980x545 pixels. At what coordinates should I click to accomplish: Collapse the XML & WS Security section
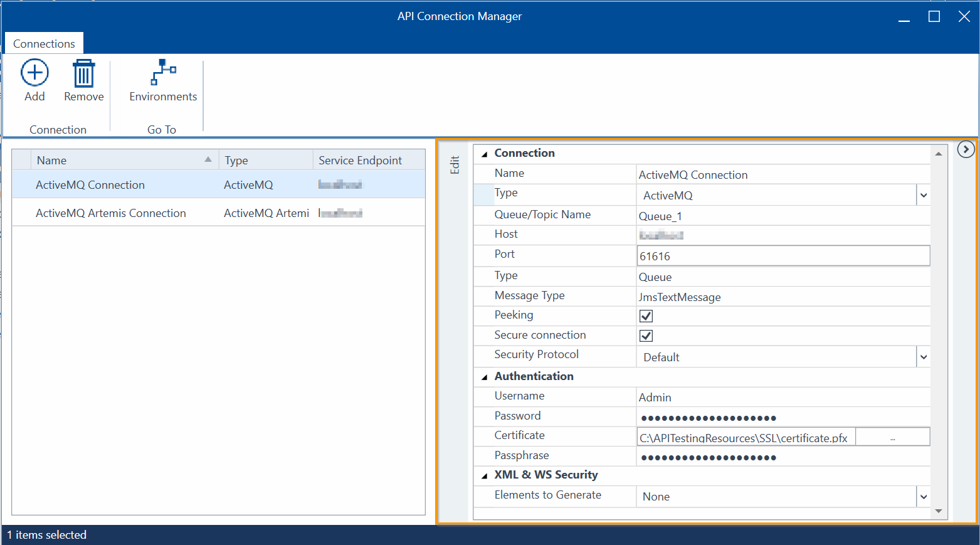[484, 476]
